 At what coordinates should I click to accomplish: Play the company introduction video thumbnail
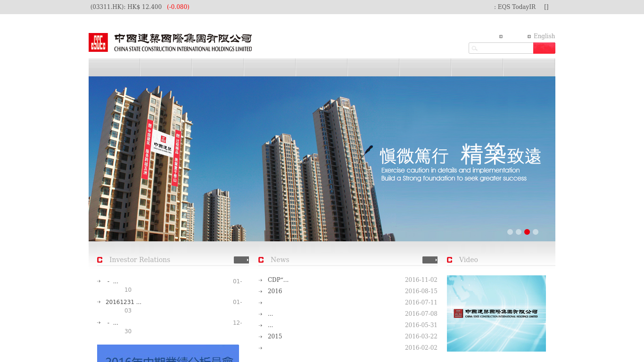coord(496,313)
